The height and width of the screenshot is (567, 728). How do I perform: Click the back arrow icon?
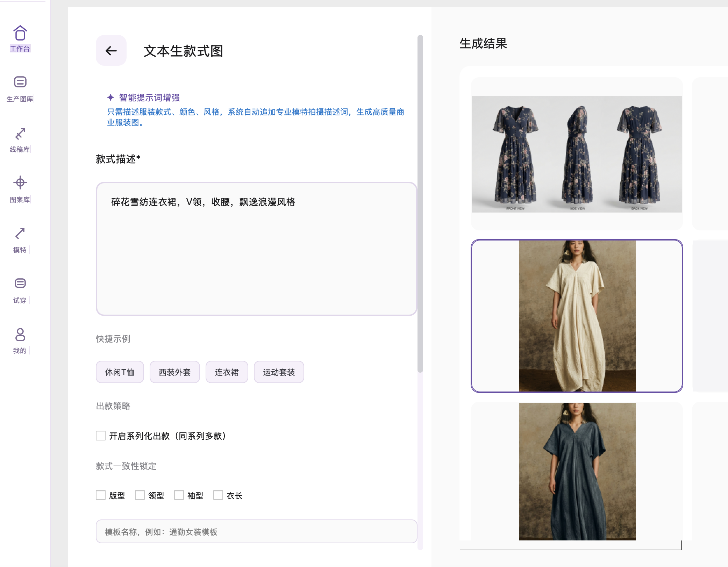pyautogui.click(x=111, y=51)
